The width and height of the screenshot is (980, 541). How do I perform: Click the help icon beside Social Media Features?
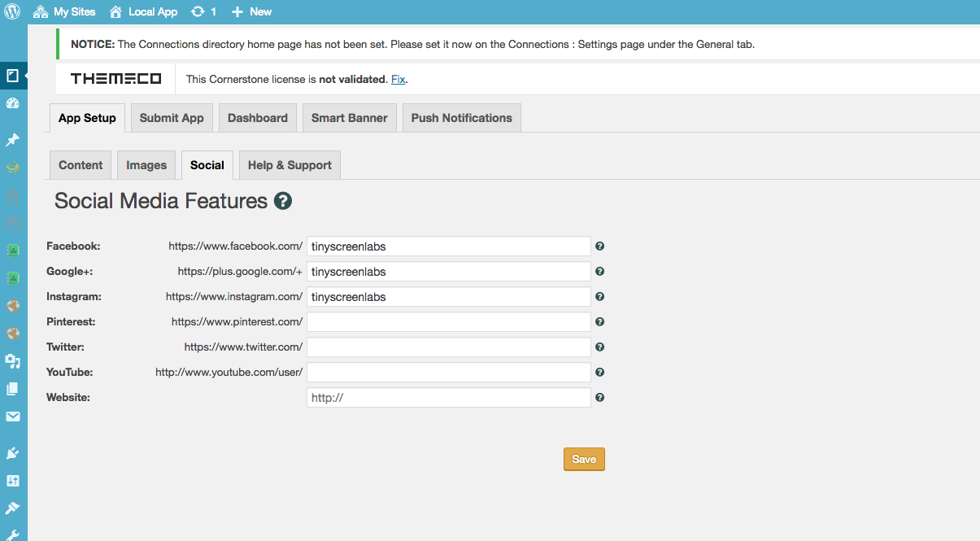click(283, 201)
